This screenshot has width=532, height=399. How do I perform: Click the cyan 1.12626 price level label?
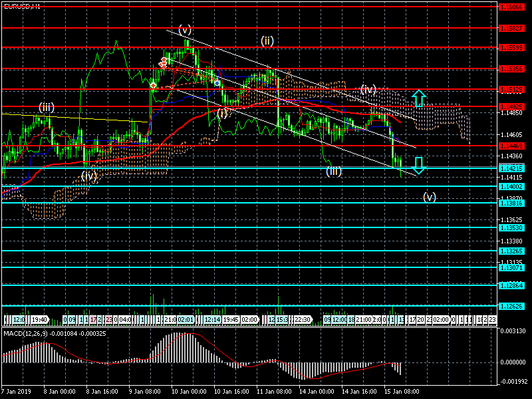pyautogui.click(x=512, y=306)
